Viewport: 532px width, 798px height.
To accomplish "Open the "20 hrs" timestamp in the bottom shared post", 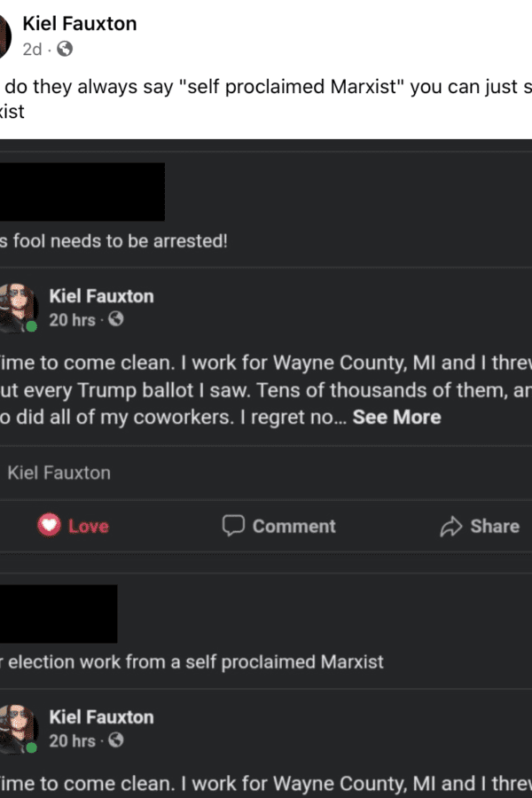I will 72,740.
